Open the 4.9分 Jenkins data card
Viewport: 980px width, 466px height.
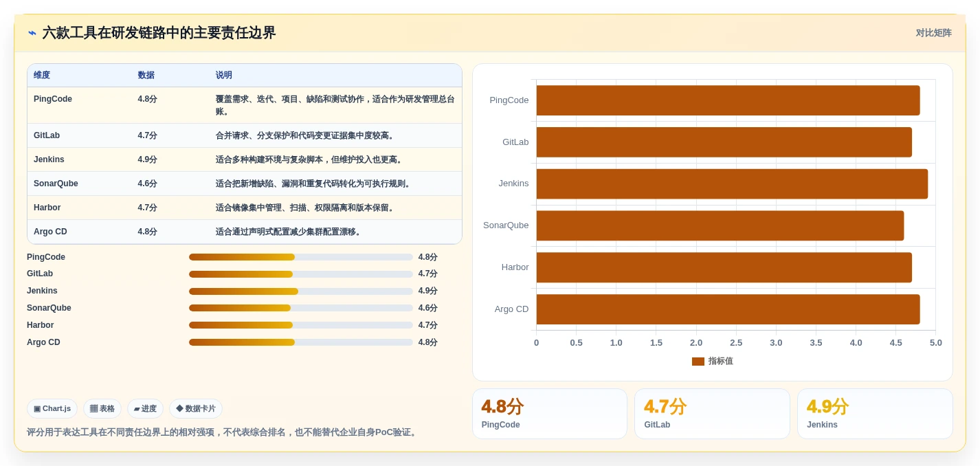[875, 414]
